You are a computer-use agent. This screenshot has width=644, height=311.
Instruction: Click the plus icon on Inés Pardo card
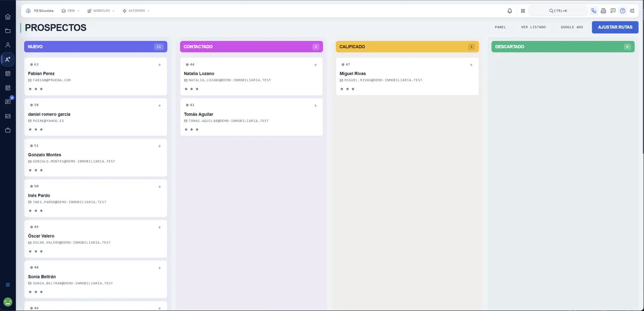coord(160,187)
